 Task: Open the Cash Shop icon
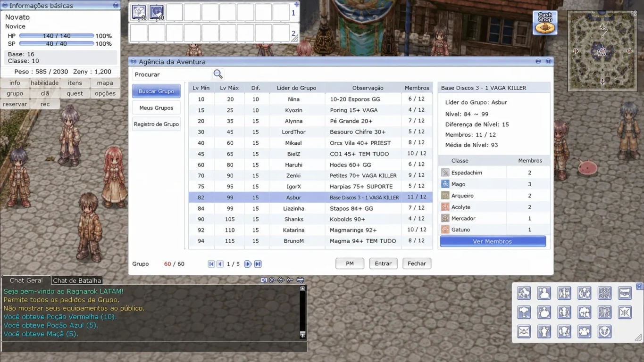545,23
